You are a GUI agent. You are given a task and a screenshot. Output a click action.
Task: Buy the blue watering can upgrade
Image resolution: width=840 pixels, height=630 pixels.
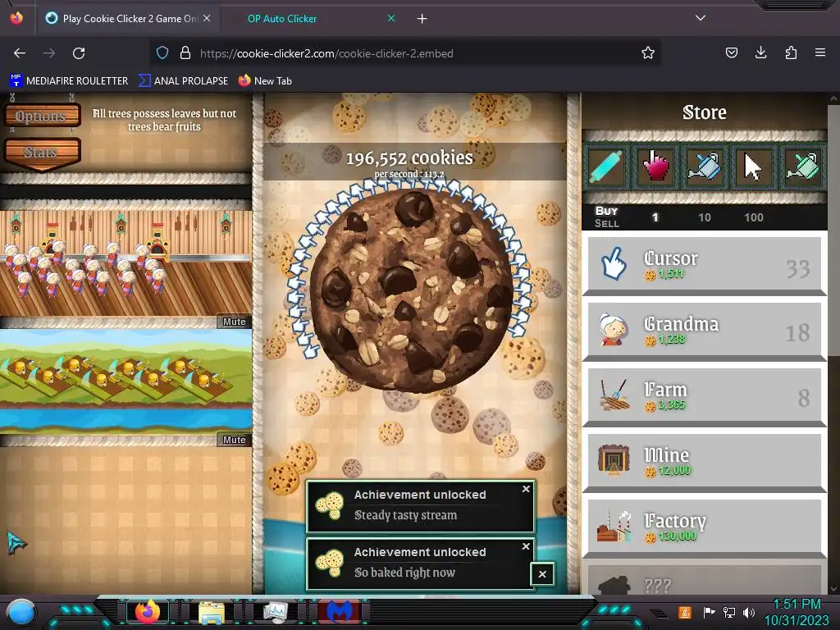coord(704,167)
